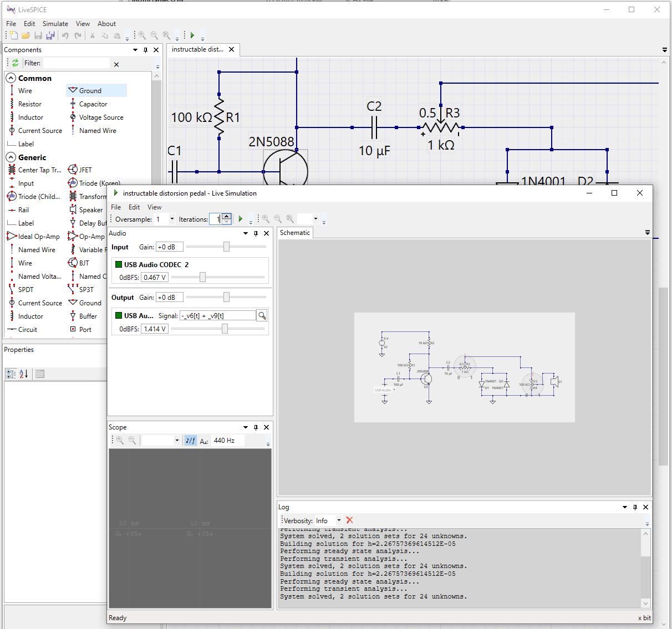Click the Output Gain slider thumb
Viewport: 672px width, 629px height.
[226, 297]
